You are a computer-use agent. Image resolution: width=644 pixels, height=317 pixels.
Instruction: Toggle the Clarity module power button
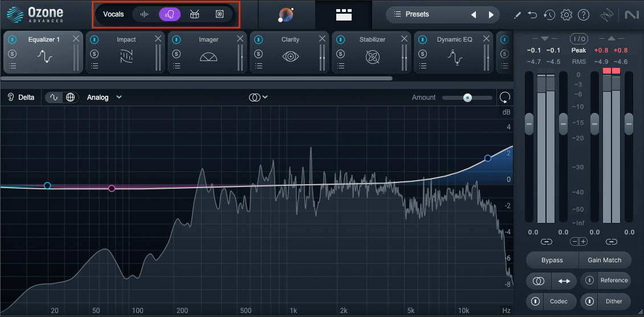258,40
